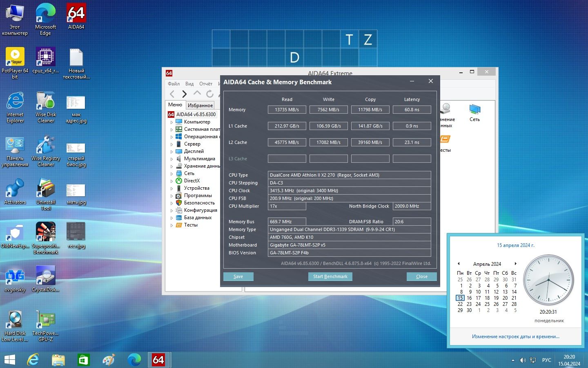Screen dimensions: 588x368
Task: Expand the DirectX tree node
Action: [x=171, y=181]
